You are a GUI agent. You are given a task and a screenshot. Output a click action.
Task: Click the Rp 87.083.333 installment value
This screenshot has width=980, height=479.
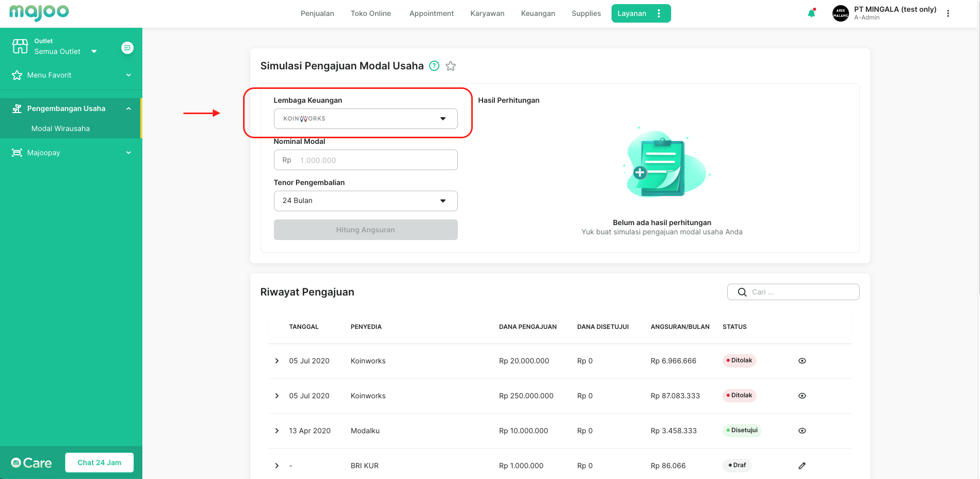point(675,396)
